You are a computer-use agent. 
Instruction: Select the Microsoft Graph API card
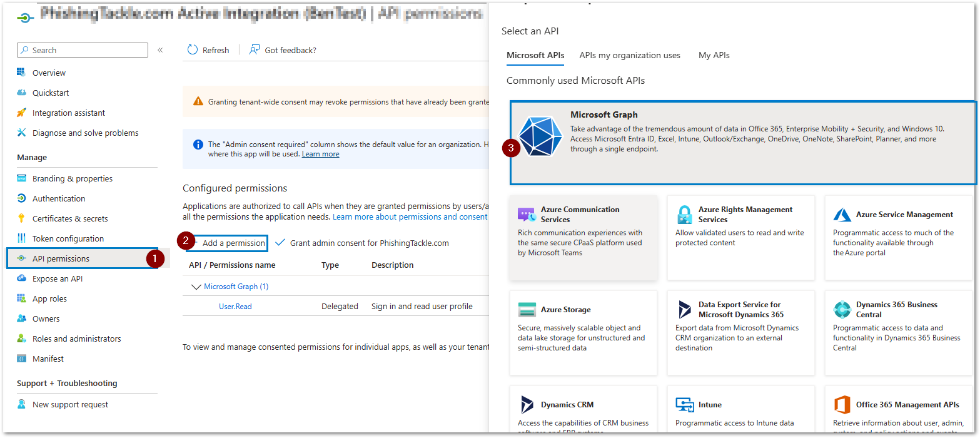pyautogui.click(x=743, y=143)
